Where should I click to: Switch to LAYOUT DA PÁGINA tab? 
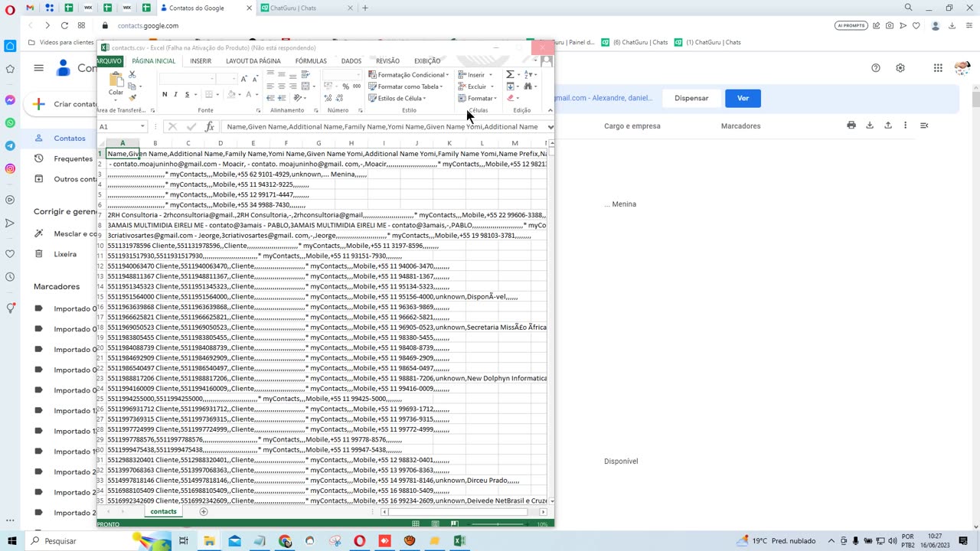pos(253,60)
